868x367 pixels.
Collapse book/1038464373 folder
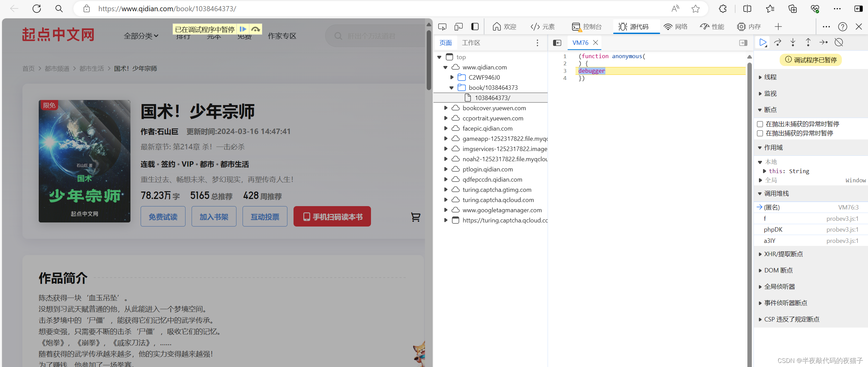[451, 88]
